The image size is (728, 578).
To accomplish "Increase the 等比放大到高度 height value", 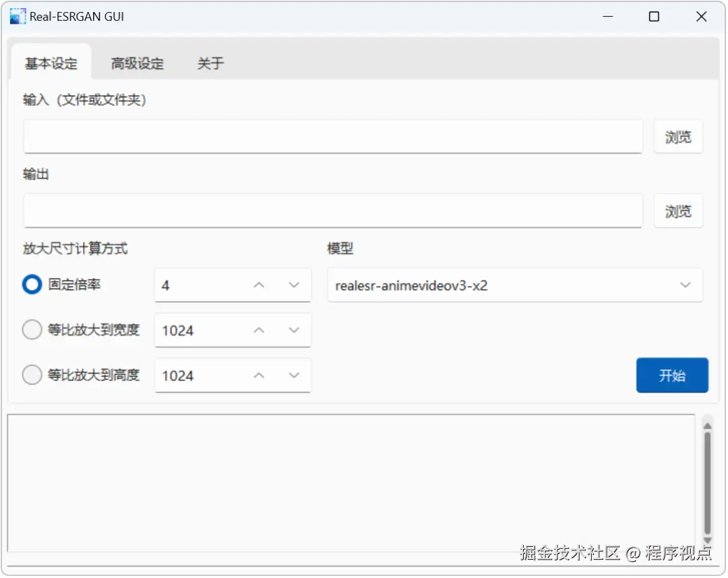I will coord(258,375).
